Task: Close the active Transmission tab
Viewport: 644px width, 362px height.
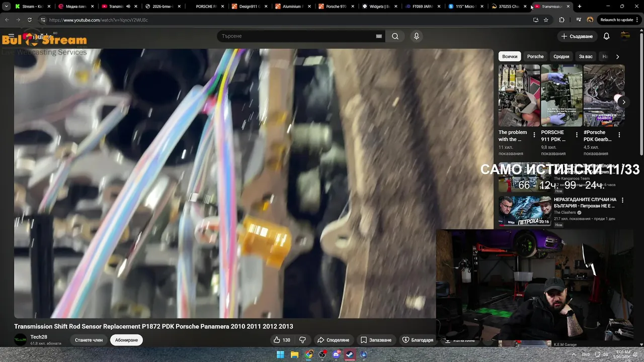Action: (568, 7)
